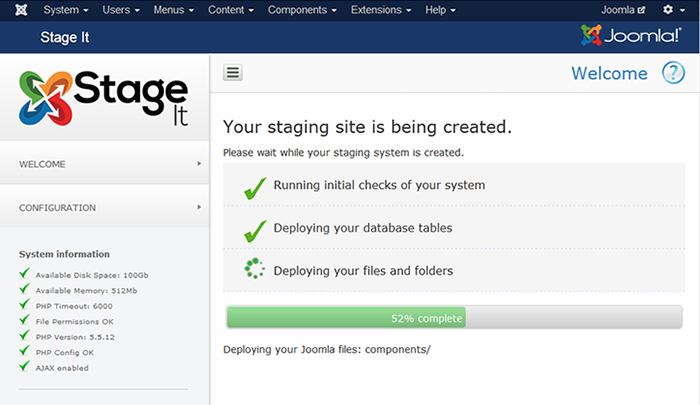Click the PHP Timeout checkmark

click(x=25, y=304)
